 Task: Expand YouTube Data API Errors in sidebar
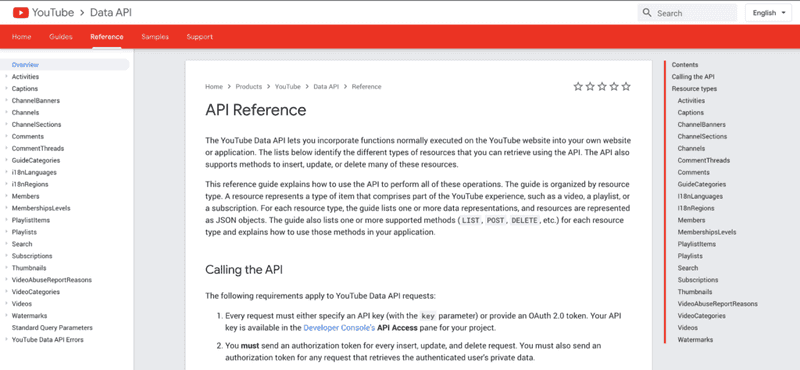coord(6,340)
